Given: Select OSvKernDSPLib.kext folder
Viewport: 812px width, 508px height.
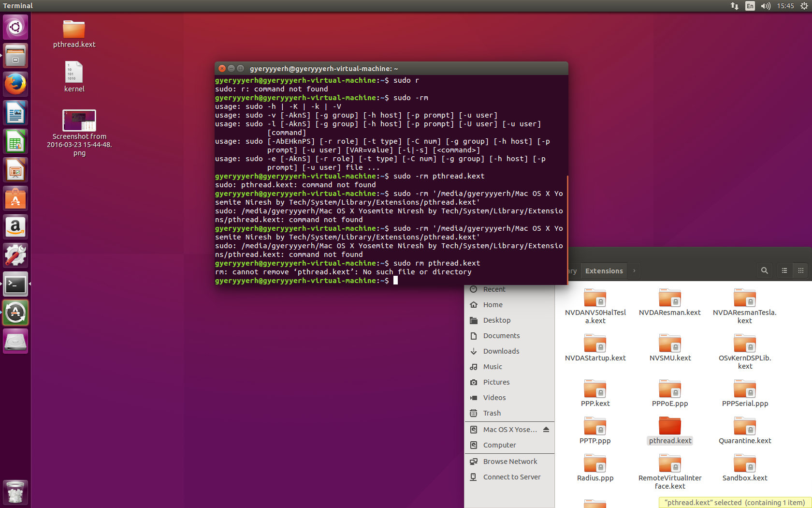Looking at the screenshot, I should pyautogui.click(x=745, y=352).
